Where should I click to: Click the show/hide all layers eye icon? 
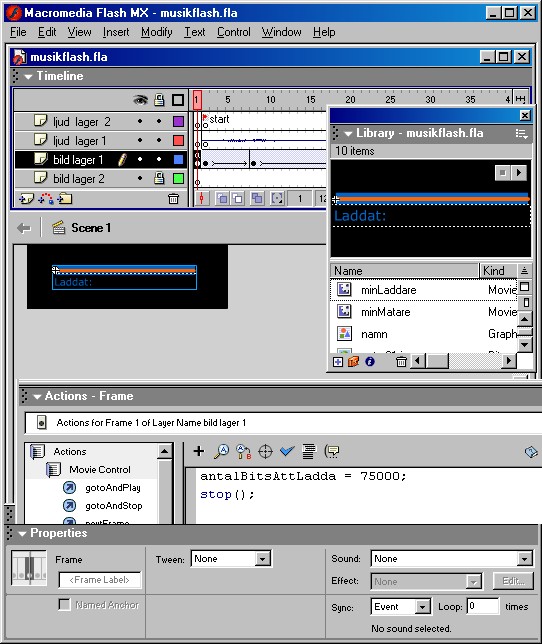(x=140, y=100)
